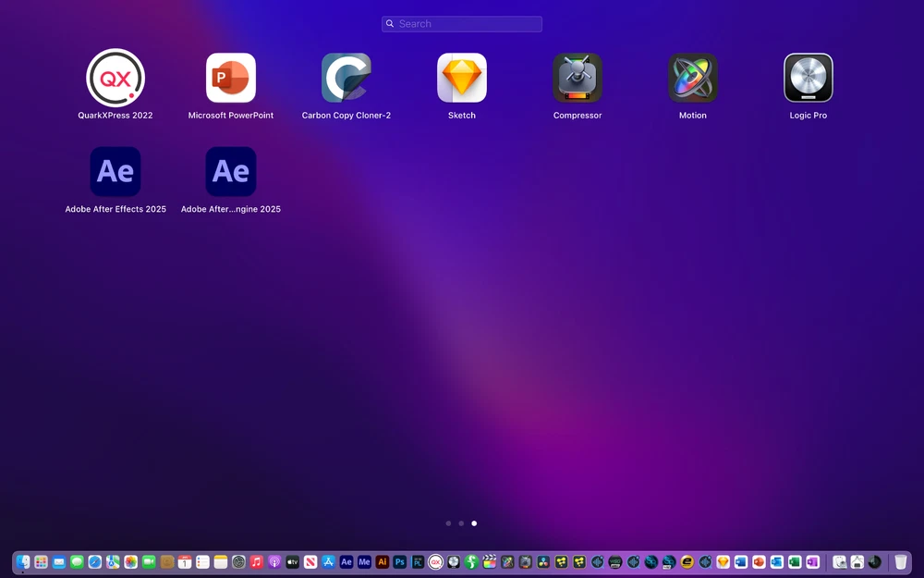
Task: Click the Launchpad Search field
Action: point(462,24)
